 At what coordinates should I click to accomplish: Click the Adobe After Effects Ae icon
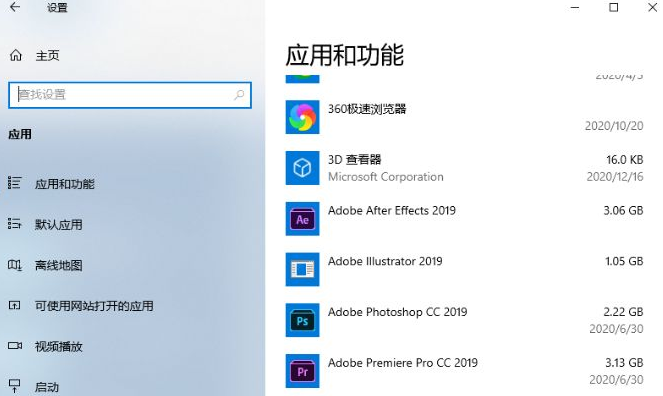pyautogui.click(x=302, y=218)
